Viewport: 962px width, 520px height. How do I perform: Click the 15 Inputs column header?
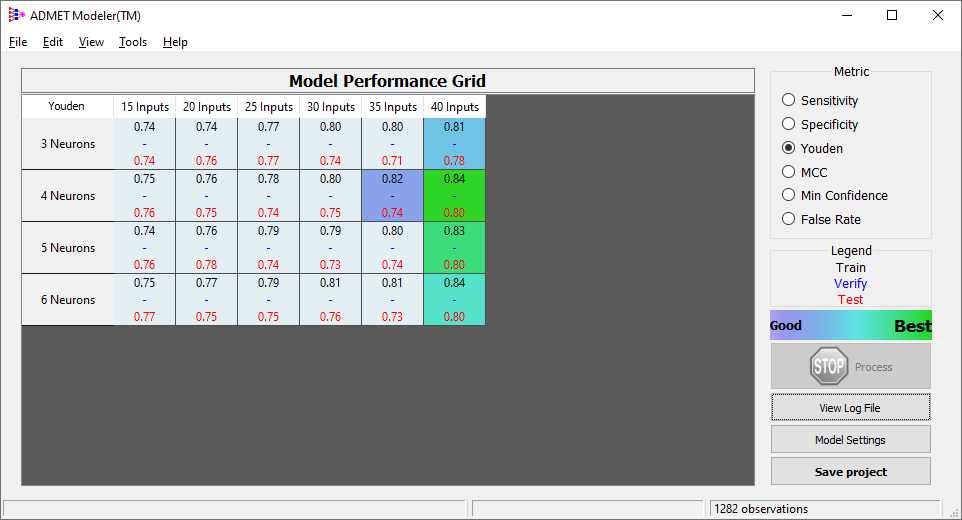pyautogui.click(x=145, y=106)
